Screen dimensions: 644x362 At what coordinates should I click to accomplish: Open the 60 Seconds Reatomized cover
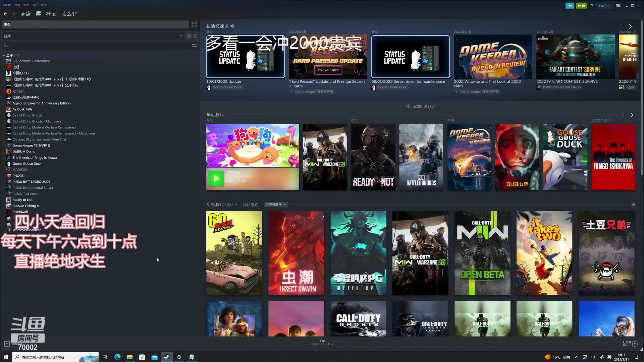(234, 253)
